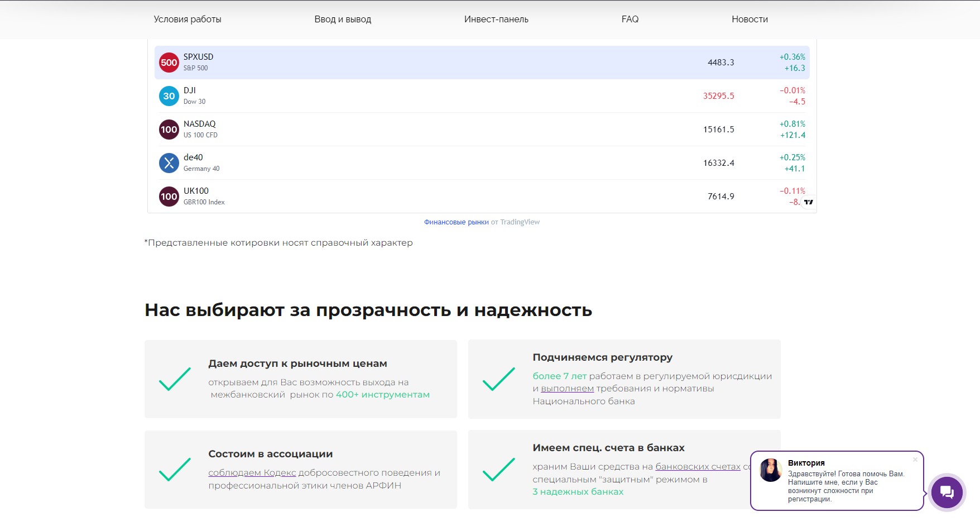Select the UK100 ticker name
980x531 pixels.
(196, 191)
